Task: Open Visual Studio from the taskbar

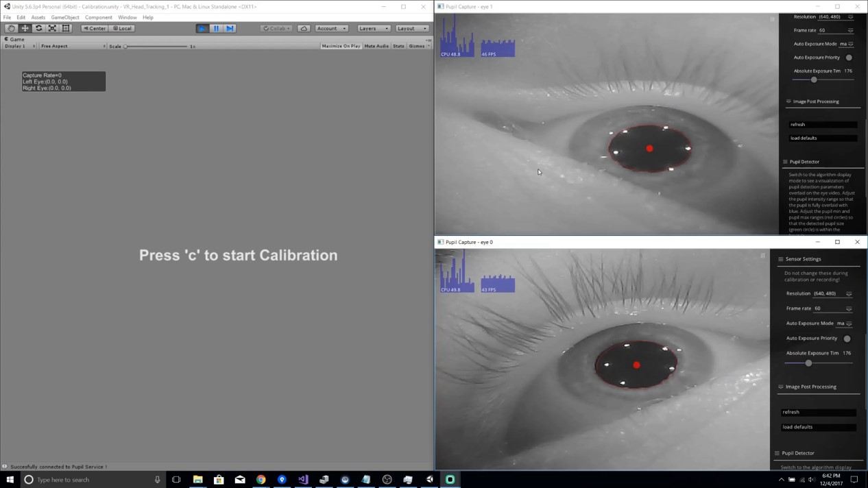Action: pyautogui.click(x=303, y=480)
